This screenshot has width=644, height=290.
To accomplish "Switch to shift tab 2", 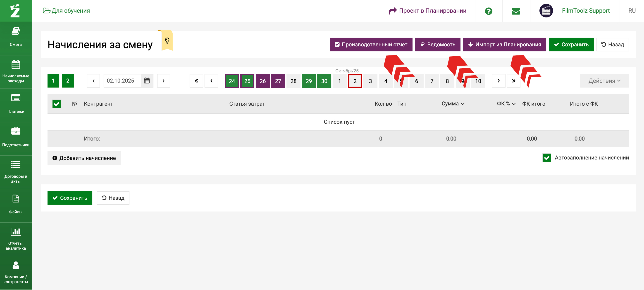I will [68, 81].
